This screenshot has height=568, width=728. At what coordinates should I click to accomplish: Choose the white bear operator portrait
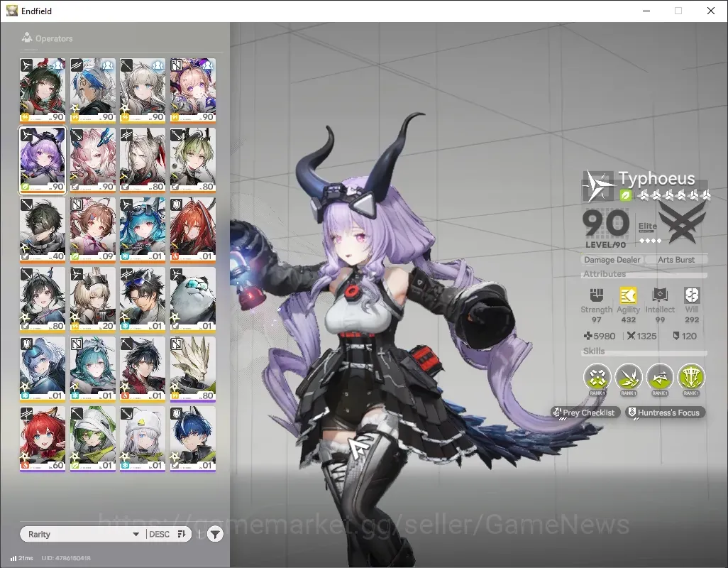click(x=193, y=300)
